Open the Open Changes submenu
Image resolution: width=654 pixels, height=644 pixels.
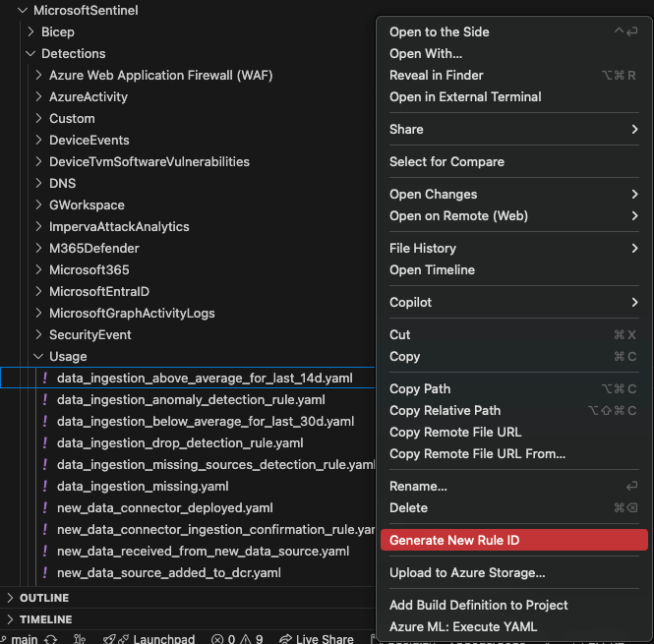[x=513, y=195]
